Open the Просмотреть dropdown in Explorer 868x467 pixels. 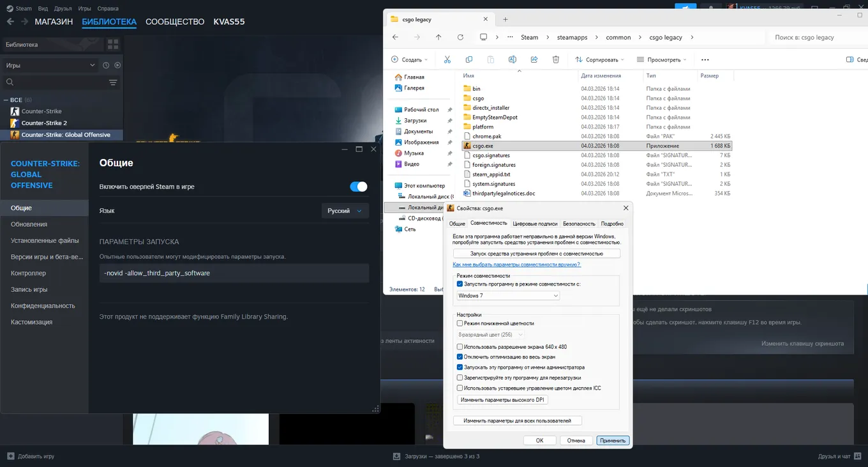[662, 59]
